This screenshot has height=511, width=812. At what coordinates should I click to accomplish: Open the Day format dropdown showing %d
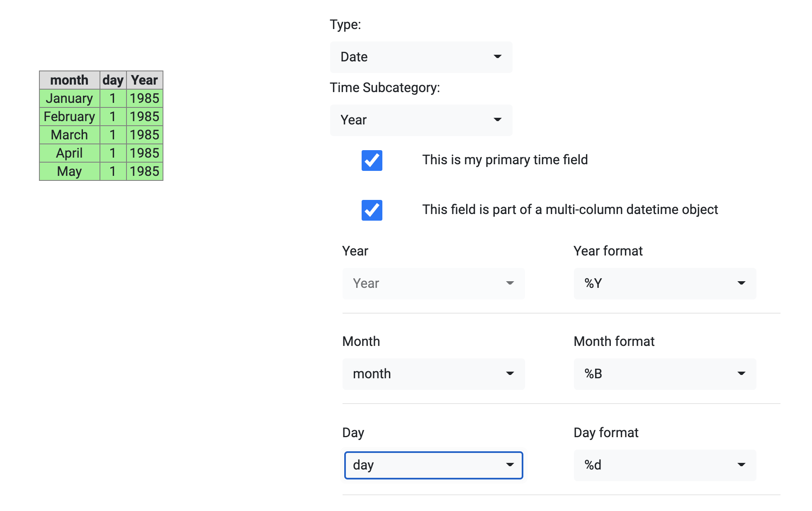point(665,465)
